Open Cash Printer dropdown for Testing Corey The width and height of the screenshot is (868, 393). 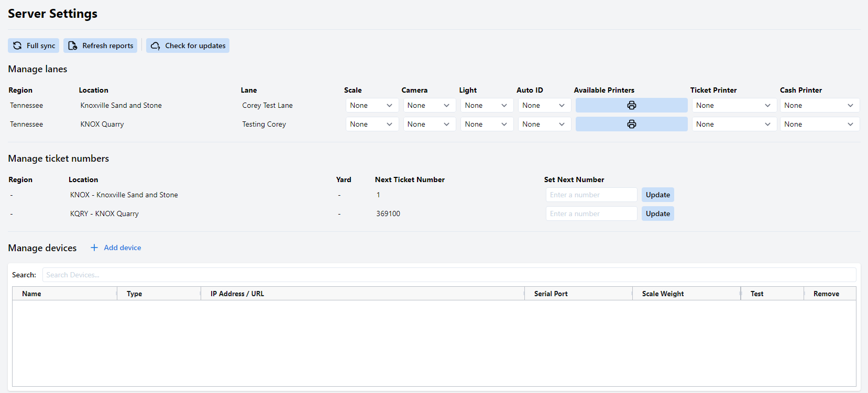pyautogui.click(x=819, y=124)
